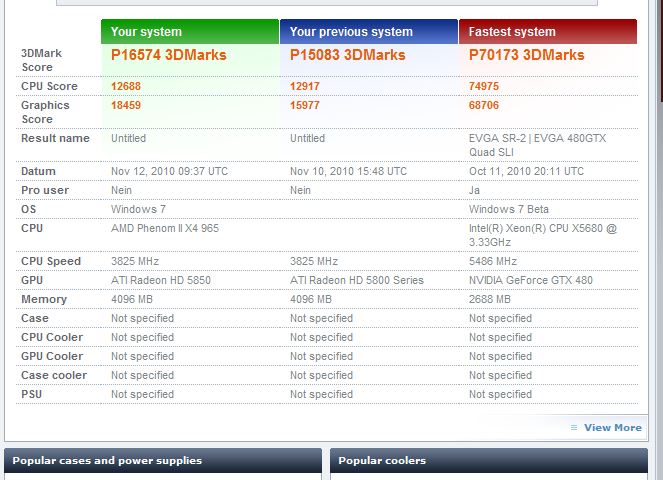Image resolution: width=663 pixels, height=480 pixels.
Task: Click the Popular coolers panel header
Action: [x=489, y=461]
